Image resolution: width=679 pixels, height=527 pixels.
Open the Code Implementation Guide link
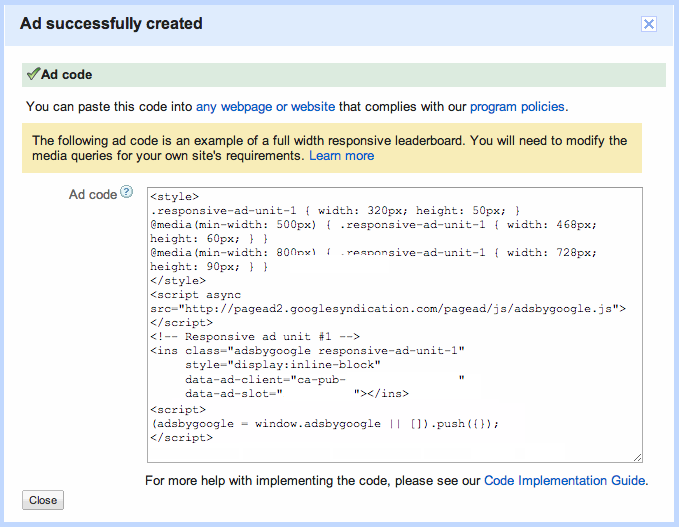(564, 481)
